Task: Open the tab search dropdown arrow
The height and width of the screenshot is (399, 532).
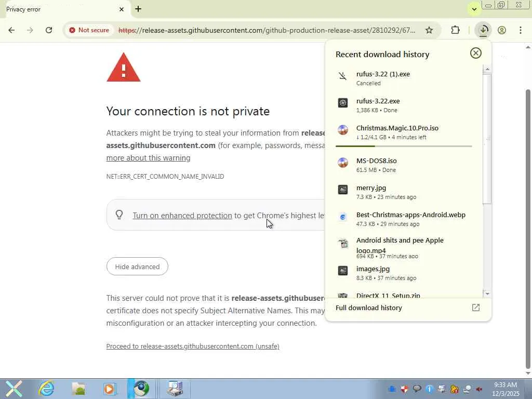Action: pos(474,9)
